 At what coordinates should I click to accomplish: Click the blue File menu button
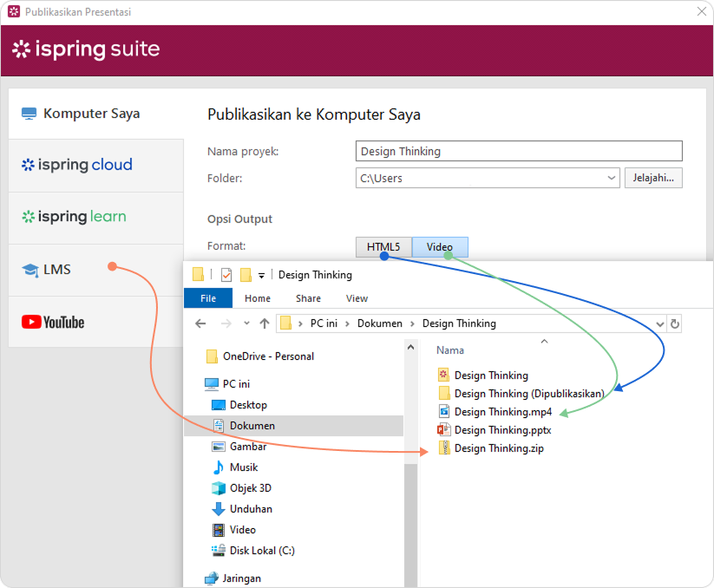(x=208, y=298)
